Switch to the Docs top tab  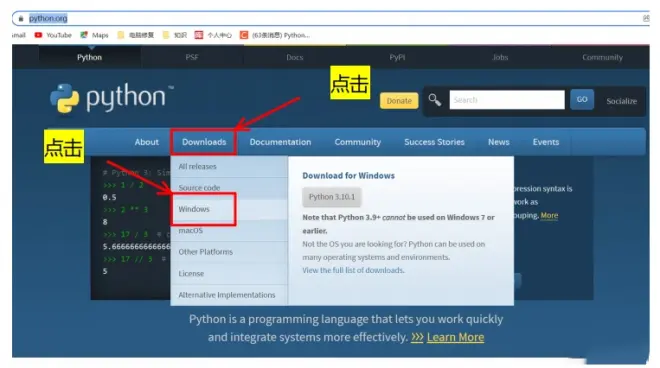click(x=295, y=57)
